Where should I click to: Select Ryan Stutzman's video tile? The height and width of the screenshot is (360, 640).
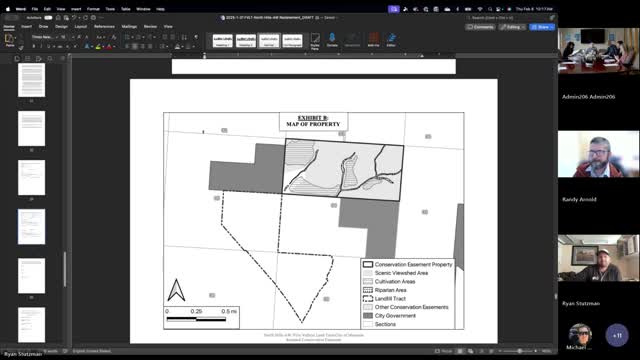point(598,258)
